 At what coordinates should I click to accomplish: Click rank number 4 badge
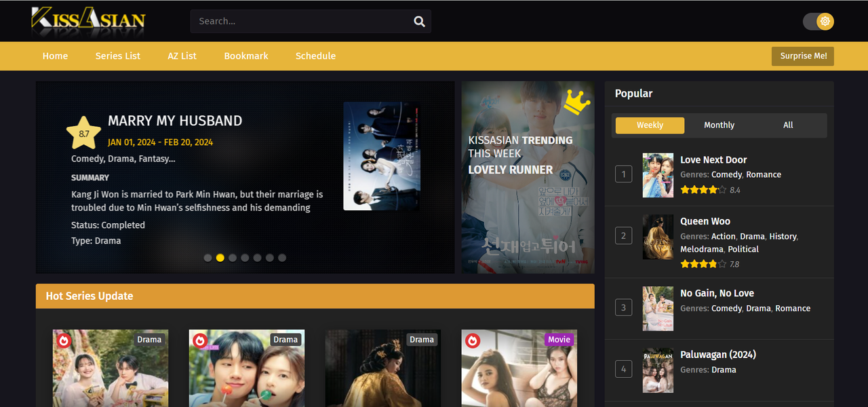pos(624,370)
